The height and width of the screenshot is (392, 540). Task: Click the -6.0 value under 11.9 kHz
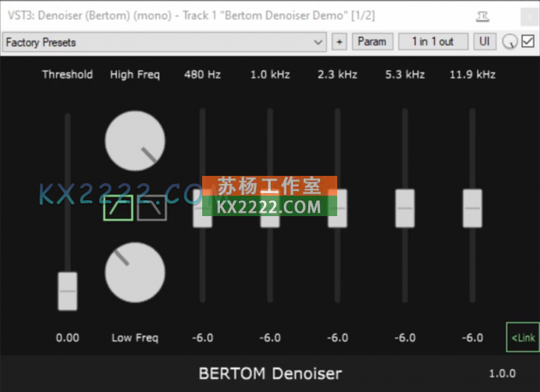click(x=473, y=337)
